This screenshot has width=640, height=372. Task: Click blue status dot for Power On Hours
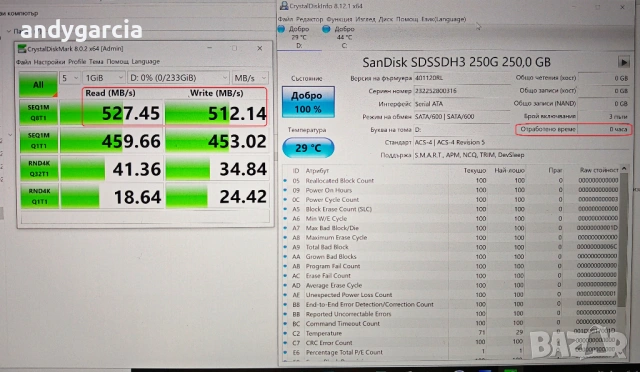pyautogui.click(x=285, y=190)
